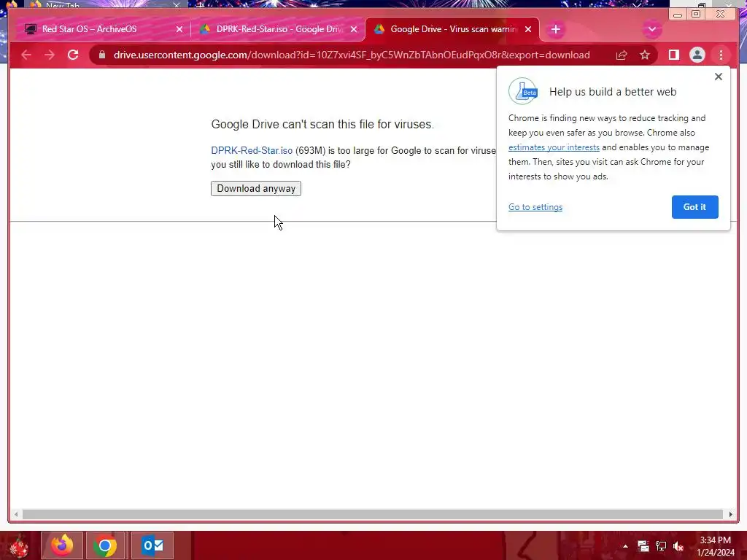The height and width of the screenshot is (560, 747).
Task: Close the Virus scan warning tab
Action: point(528,29)
